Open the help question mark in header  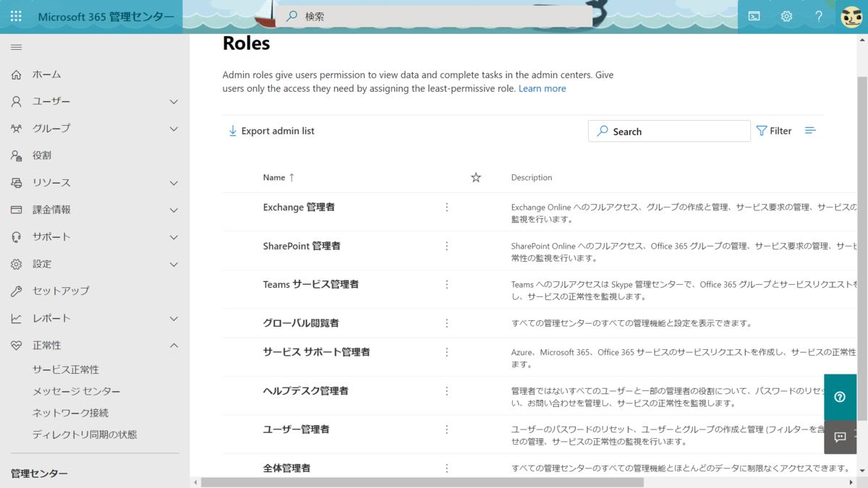pyautogui.click(x=819, y=16)
